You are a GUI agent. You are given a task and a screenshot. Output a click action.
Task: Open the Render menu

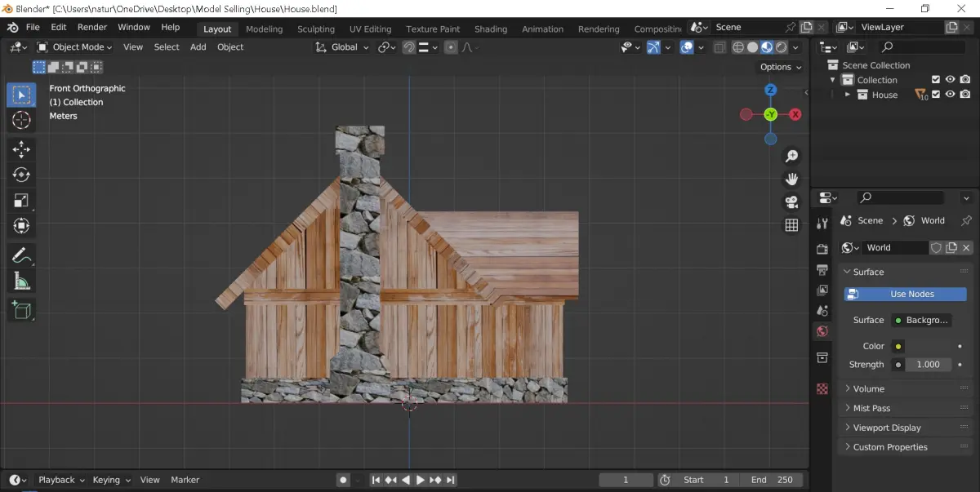point(92,27)
